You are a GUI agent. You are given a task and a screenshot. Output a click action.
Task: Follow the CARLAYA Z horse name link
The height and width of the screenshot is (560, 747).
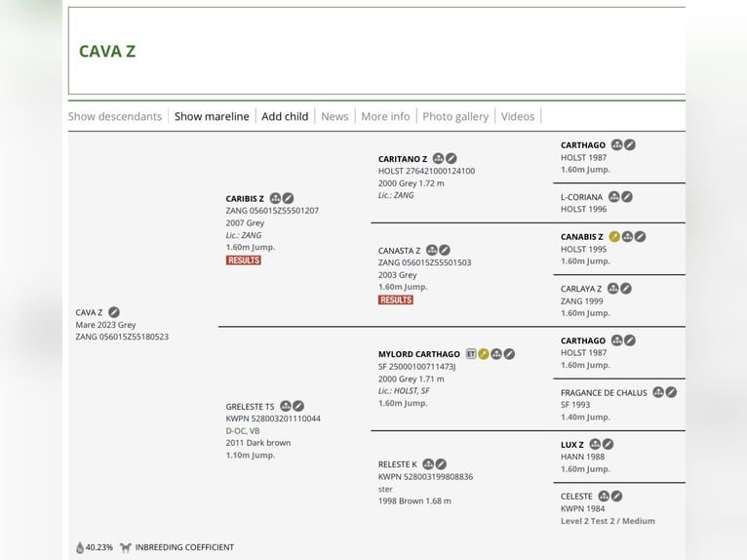(x=581, y=289)
